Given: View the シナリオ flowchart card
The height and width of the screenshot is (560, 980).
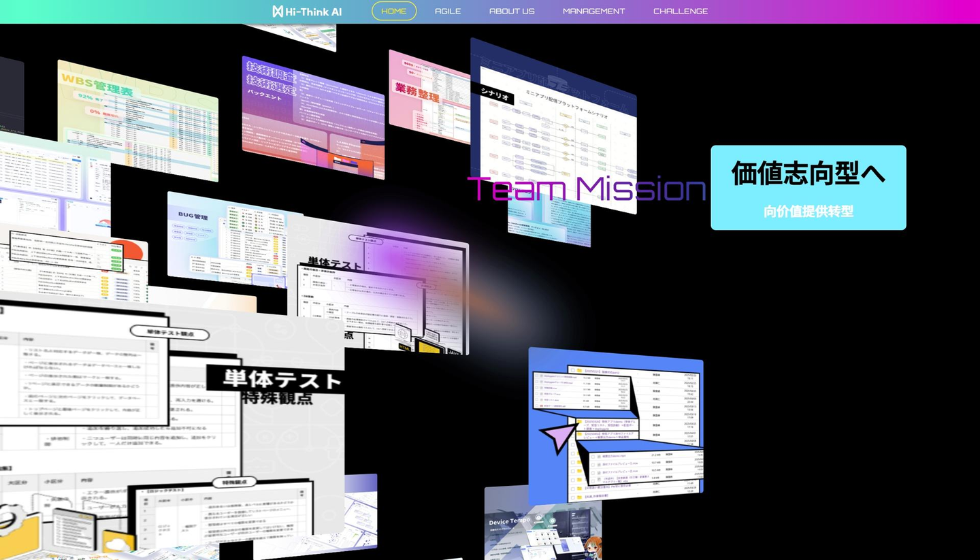Looking at the screenshot, I should tap(553, 126).
